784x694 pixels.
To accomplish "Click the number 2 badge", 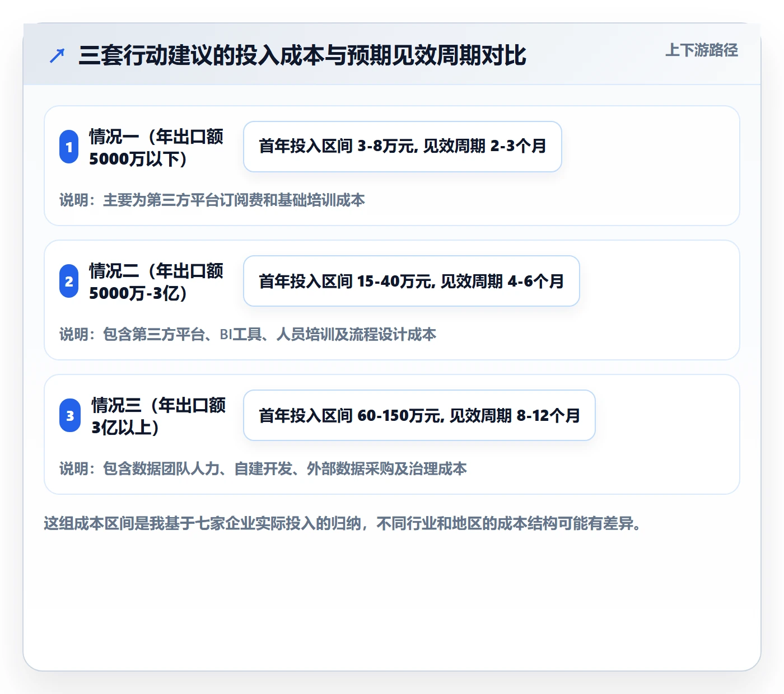I will coord(69,281).
